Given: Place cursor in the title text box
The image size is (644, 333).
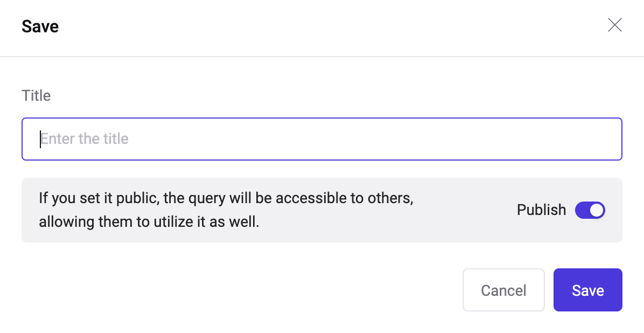Looking at the screenshot, I should pyautogui.click(x=321, y=139).
